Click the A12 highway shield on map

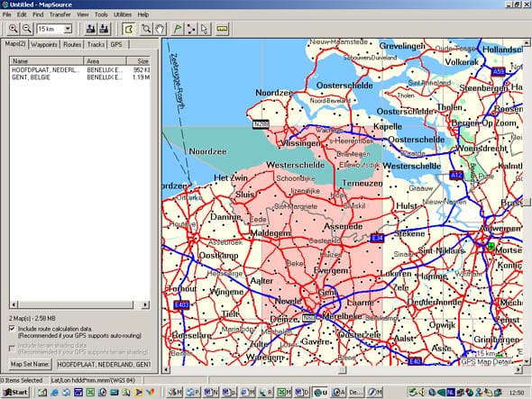coord(456,176)
